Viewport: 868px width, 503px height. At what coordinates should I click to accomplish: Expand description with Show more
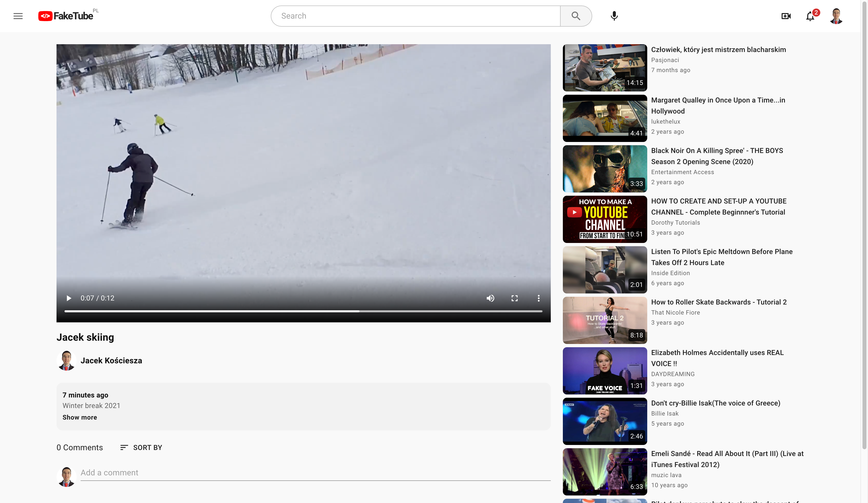click(x=80, y=417)
